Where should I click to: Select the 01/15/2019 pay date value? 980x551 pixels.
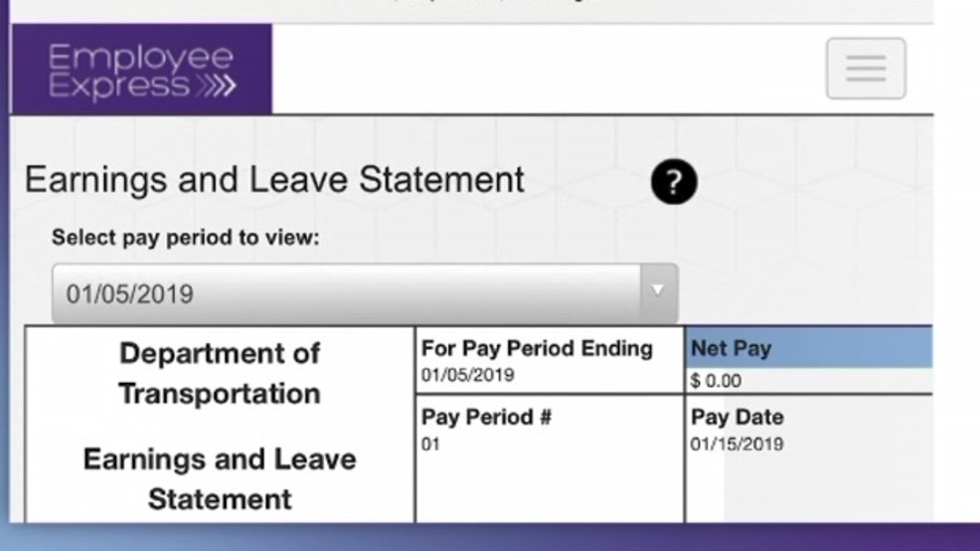[x=736, y=444]
